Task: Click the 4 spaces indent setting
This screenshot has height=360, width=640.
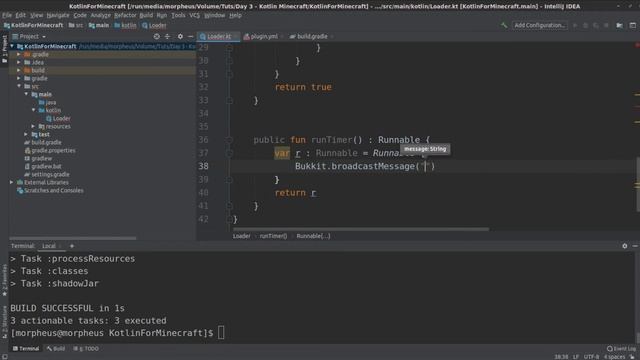Action: pos(614,357)
